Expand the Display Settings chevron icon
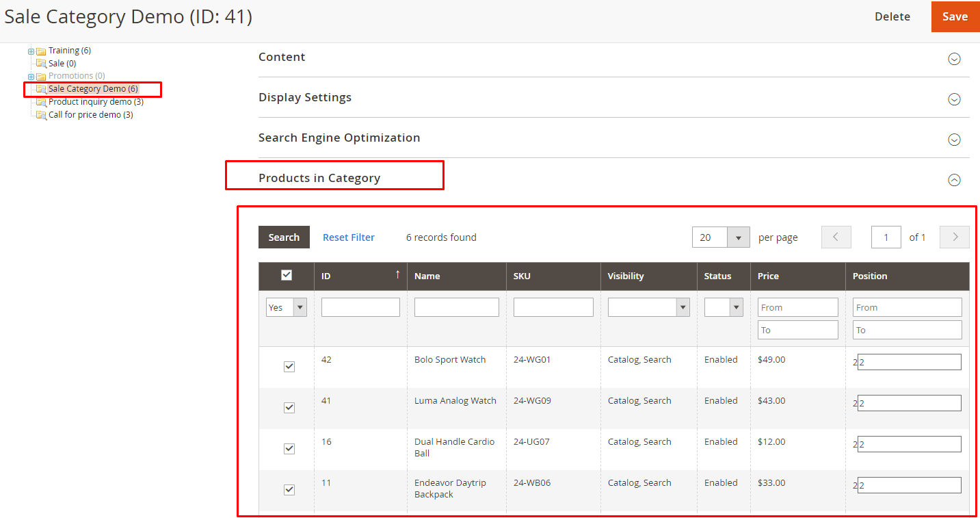The image size is (980, 518). 954,99
